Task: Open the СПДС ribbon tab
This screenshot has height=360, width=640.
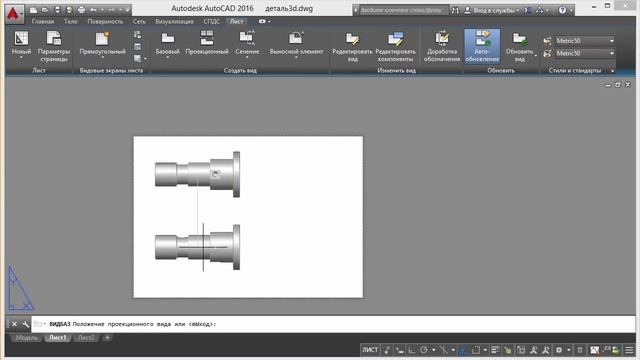Action: pyautogui.click(x=211, y=21)
